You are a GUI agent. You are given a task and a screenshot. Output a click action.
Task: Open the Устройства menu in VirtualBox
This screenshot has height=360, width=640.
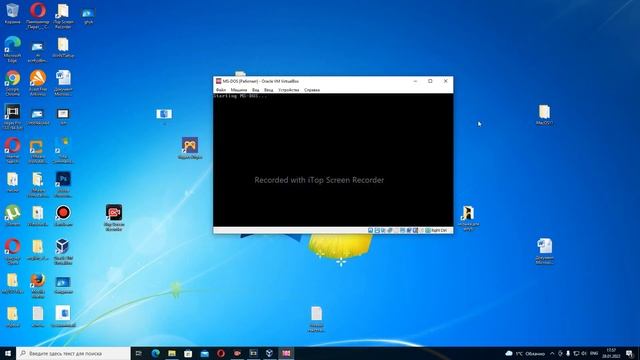coord(289,90)
